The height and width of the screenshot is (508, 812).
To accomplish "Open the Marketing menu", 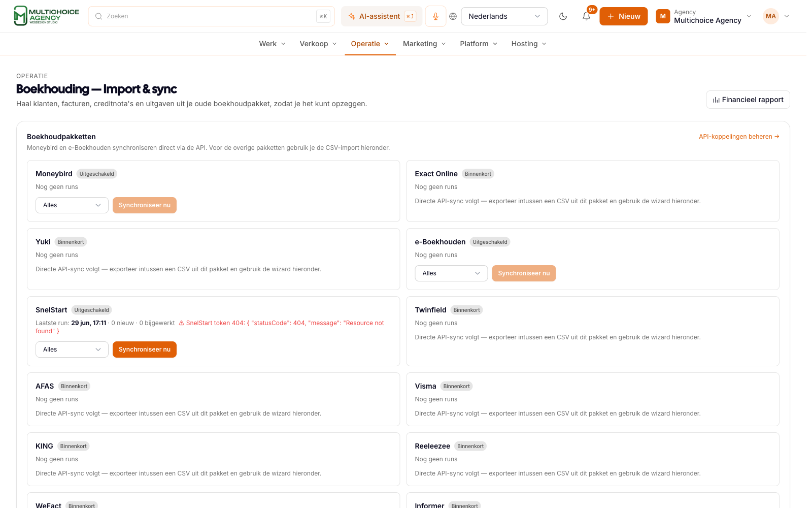I will [x=425, y=44].
